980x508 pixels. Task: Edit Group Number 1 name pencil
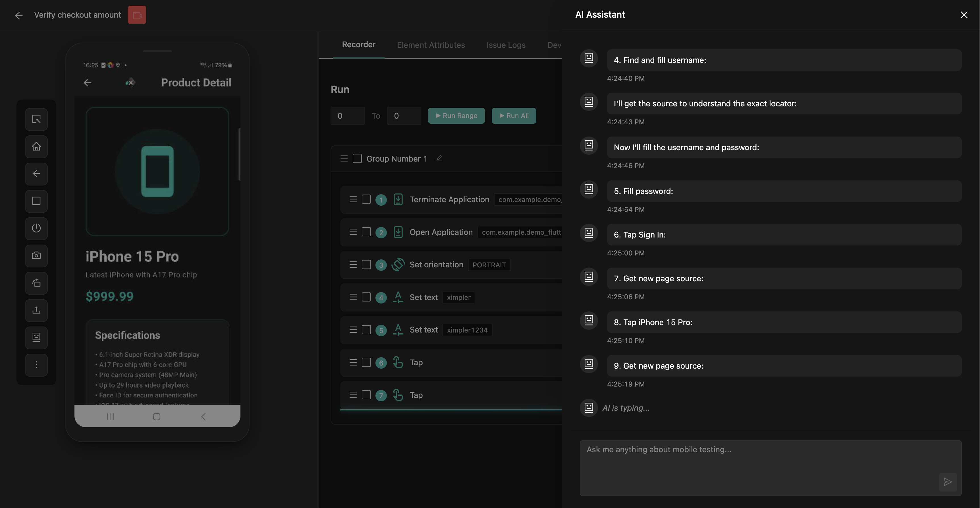point(439,158)
